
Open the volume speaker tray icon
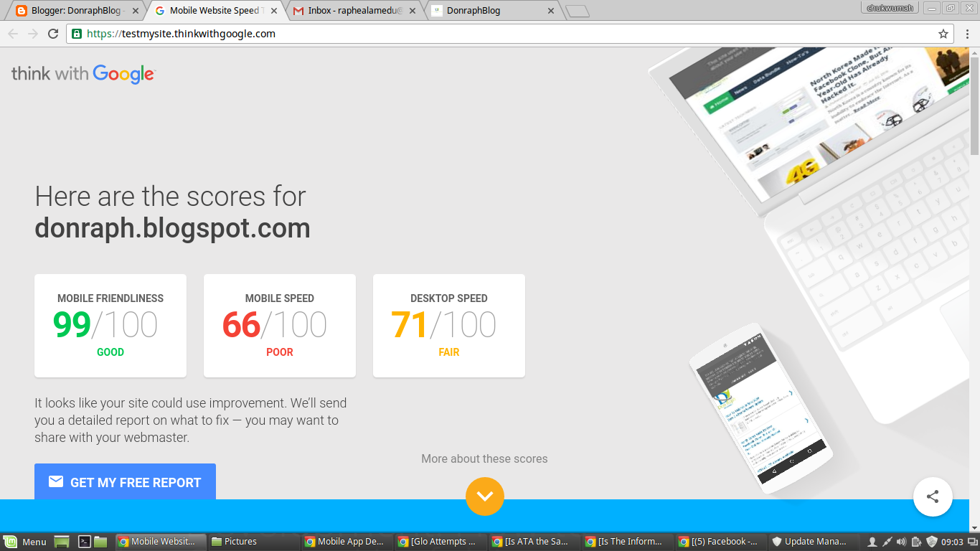902,542
